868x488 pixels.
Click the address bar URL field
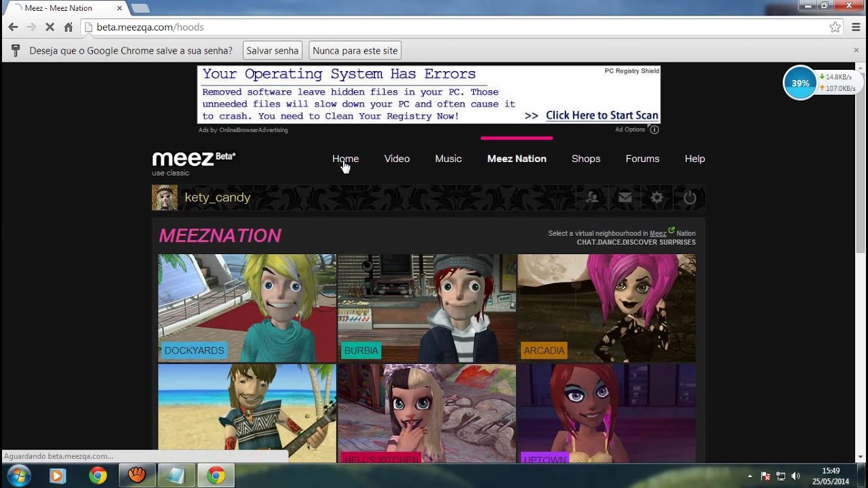pyautogui.click(x=454, y=27)
